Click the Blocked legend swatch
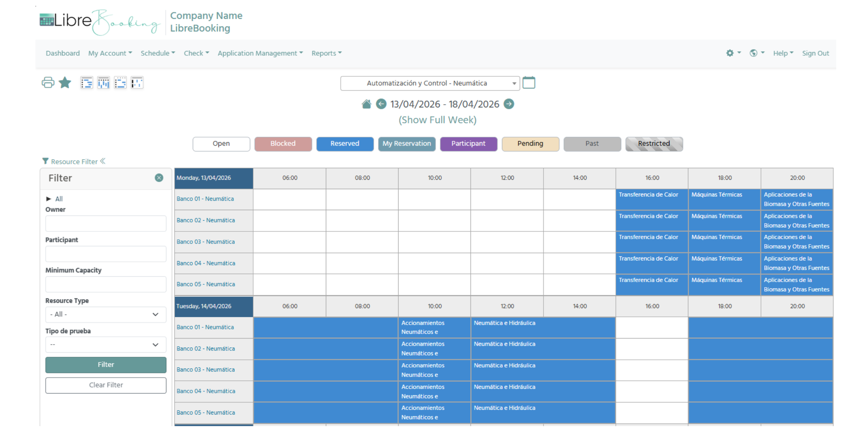868x434 pixels. pos(283,144)
